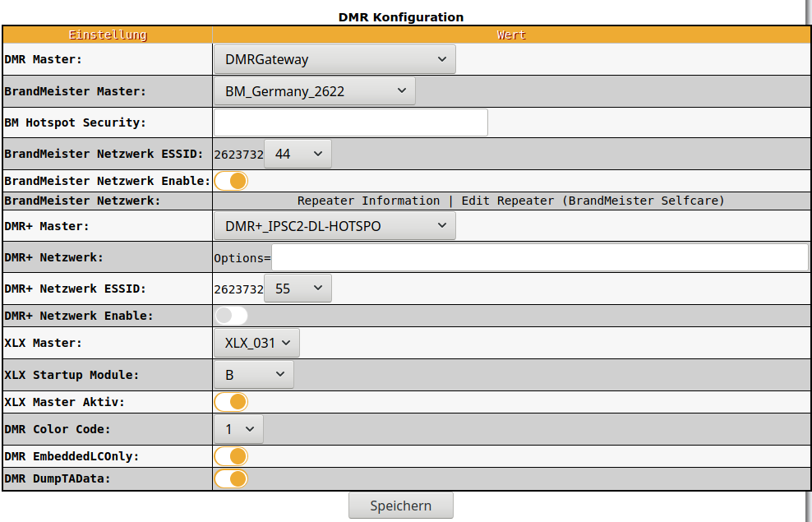Open DMR+ Netzwerk ESSID dropdown showing 55

[298, 289]
